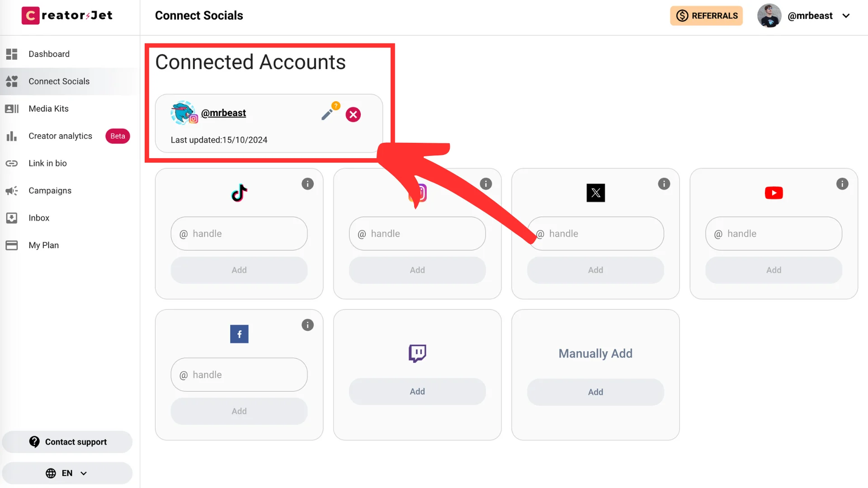Click Add button on the YouTube card

[x=774, y=270]
